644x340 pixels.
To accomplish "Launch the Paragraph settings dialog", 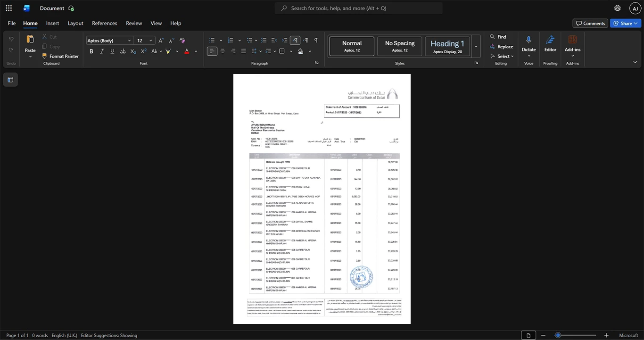I will pos(317,63).
